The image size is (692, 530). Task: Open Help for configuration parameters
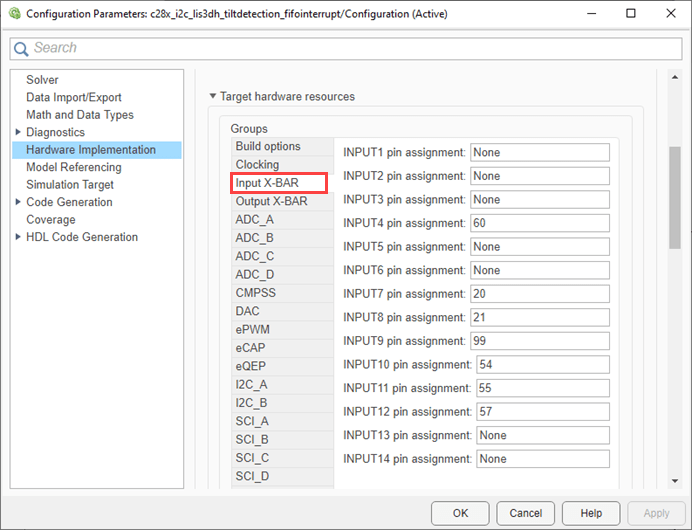(591, 513)
